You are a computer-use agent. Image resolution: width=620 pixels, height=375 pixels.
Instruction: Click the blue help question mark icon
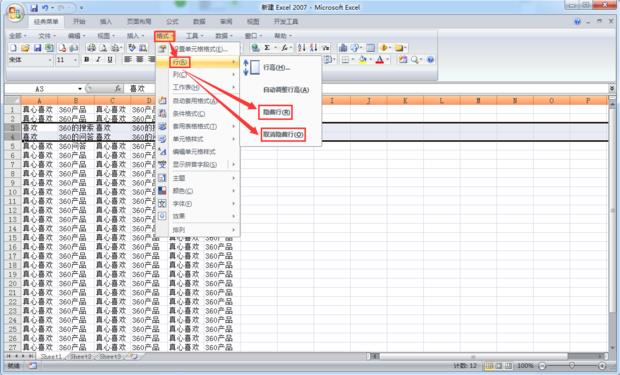click(577, 22)
